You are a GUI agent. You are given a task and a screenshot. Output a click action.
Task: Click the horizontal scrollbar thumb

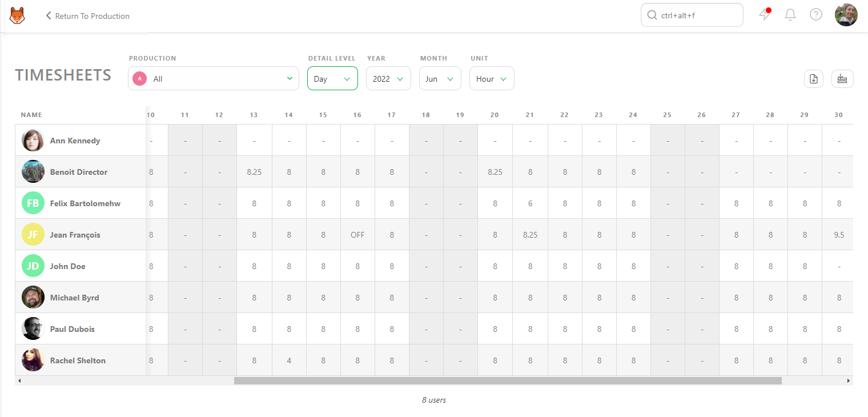point(508,380)
